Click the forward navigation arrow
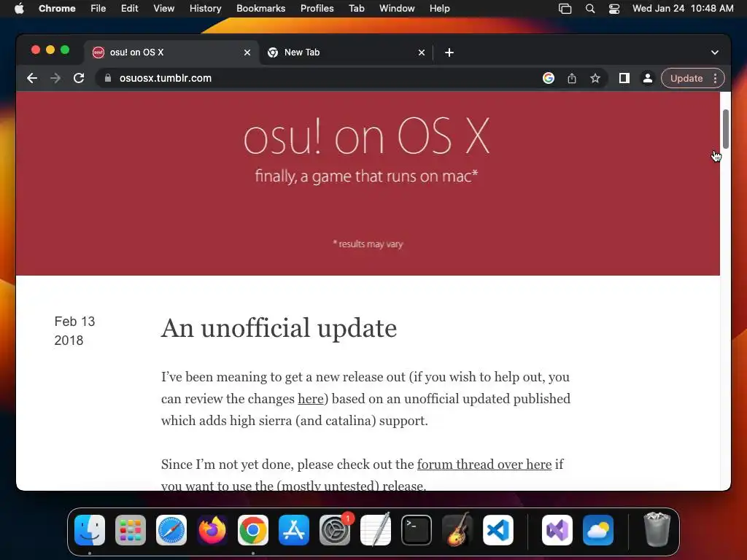The height and width of the screenshot is (560, 747). pos(55,78)
